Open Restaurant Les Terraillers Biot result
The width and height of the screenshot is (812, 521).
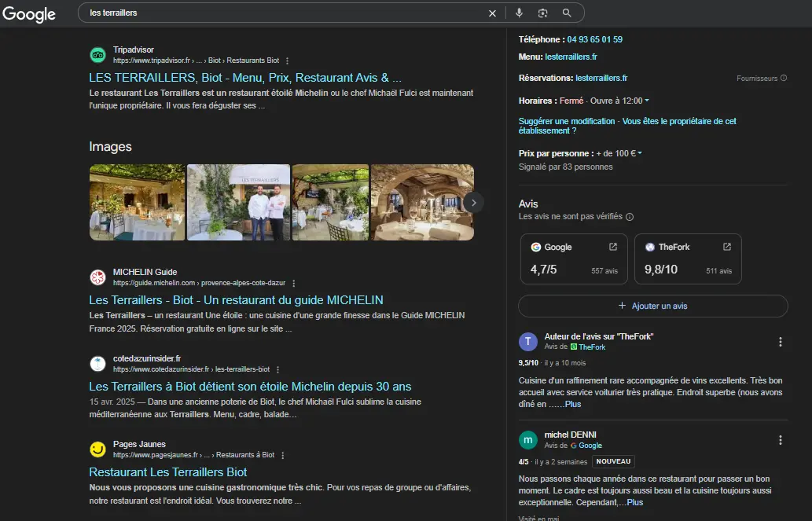167,472
